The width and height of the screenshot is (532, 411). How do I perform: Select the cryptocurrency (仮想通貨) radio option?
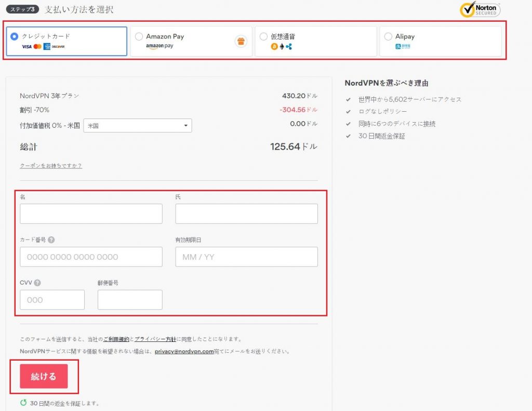click(x=263, y=36)
